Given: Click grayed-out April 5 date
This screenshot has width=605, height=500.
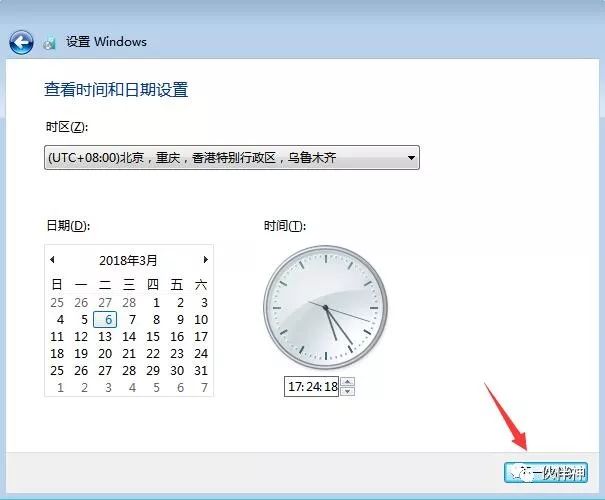Looking at the screenshot, I should coord(156,387).
